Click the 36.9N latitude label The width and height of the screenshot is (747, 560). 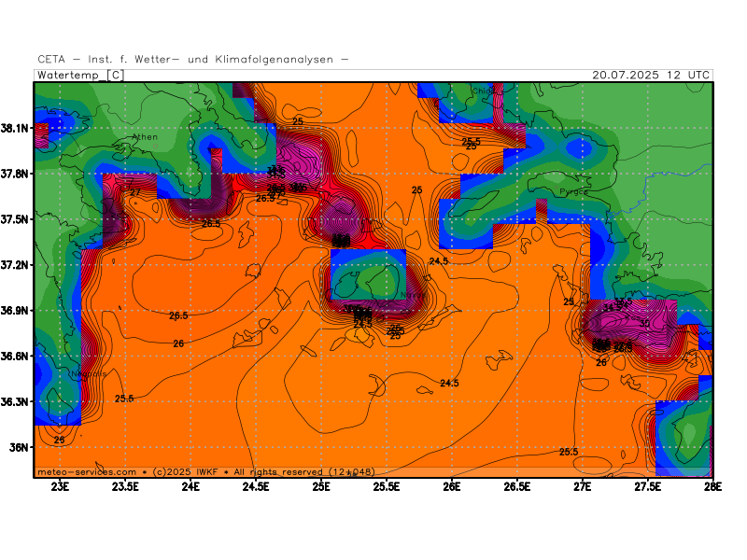[x=15, y=311]
